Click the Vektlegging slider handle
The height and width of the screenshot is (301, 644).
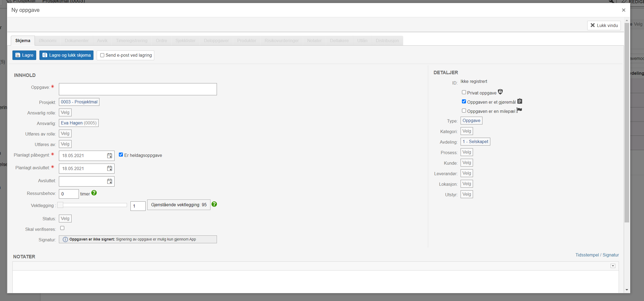61,205
